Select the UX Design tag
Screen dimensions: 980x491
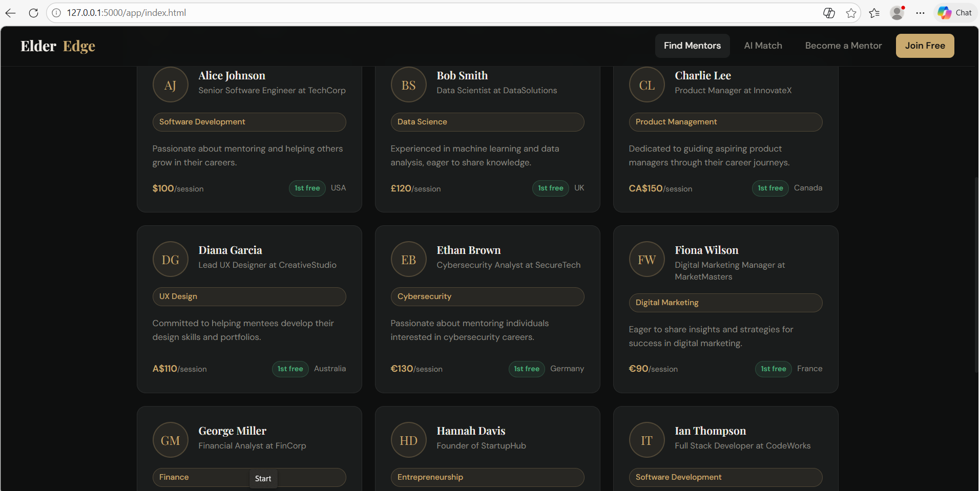tap(249, 296)
